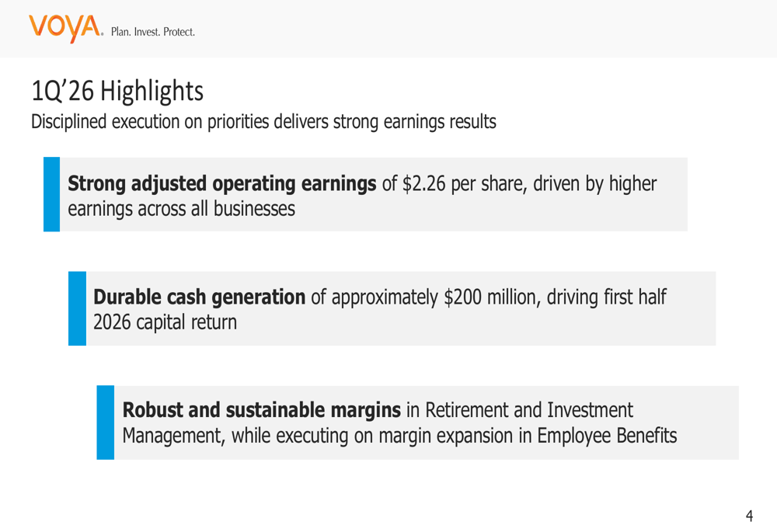This screenshot has height=532, width=777.
Task: Click 'Employee Benefits' at the end of the third box
Action: (x=607, y=436)
